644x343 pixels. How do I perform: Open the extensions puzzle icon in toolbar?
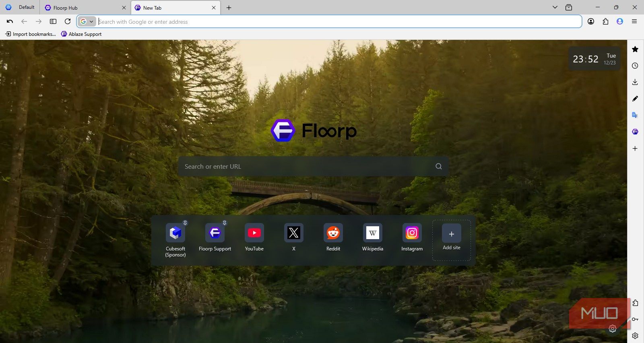tap(605, 22)
